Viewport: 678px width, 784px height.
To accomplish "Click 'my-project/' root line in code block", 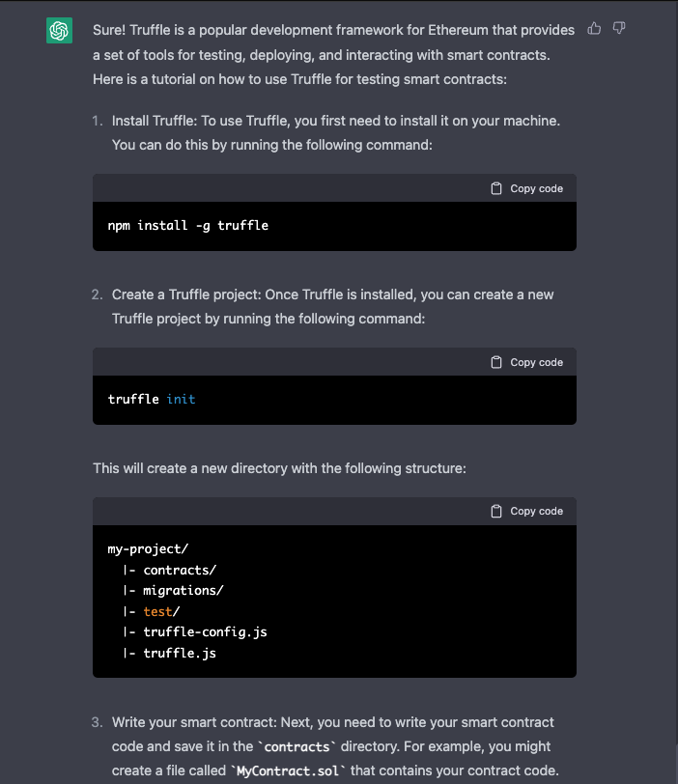I will (148, 549).
